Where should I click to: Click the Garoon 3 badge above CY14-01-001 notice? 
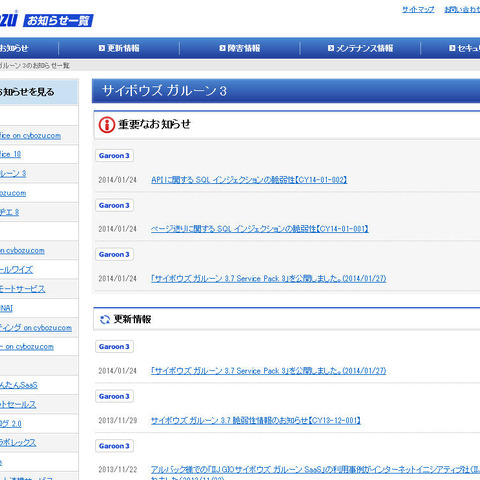pyautogui.click(x=114, y=205)
